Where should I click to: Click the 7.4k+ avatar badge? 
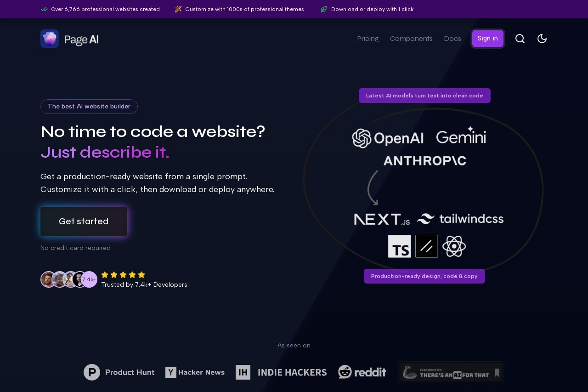[x=89, y=279]
